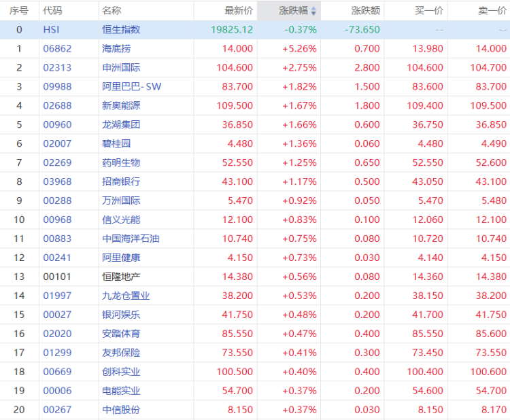This screenshot has height=420, width=510.
Task: Sort by the 最新价 column header
Action: point(239,11)
